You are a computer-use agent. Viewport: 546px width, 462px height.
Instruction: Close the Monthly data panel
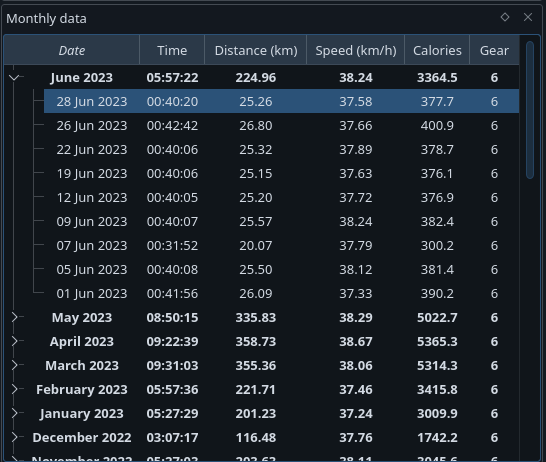coord(528,17)
